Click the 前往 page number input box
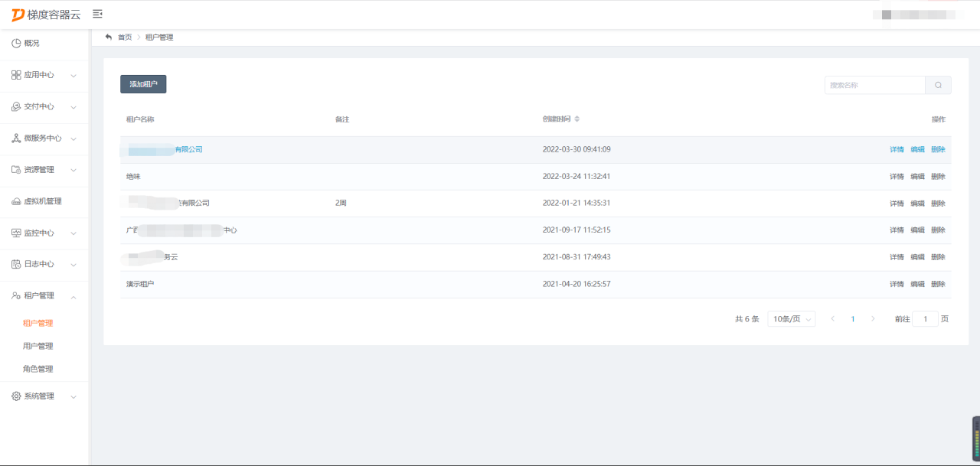980x466 pixels. coord(925,319)
